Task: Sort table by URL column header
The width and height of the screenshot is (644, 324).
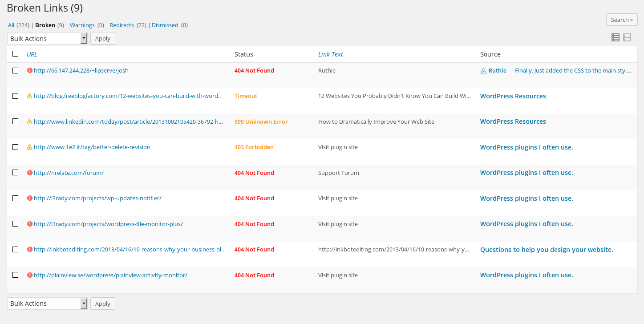Action: [x=32, y=54]
